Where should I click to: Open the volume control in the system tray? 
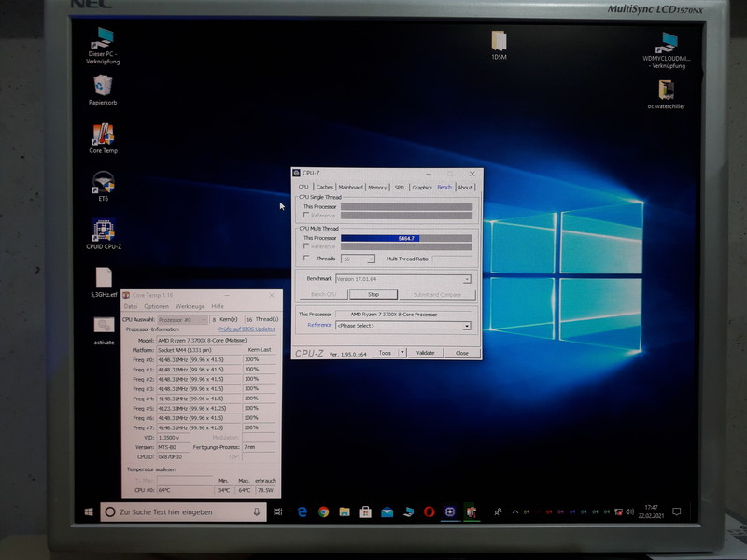629,511
